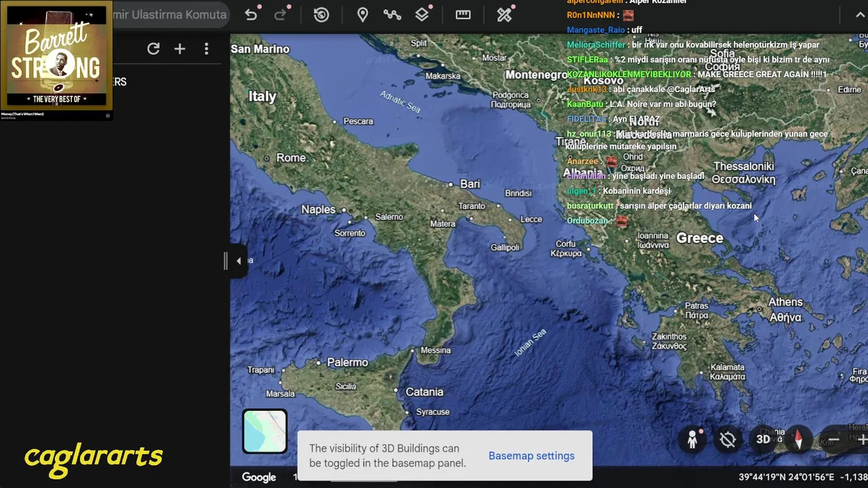868x488 pixels.
Task: Click the Brindisi city label
Action: (518, 193)
